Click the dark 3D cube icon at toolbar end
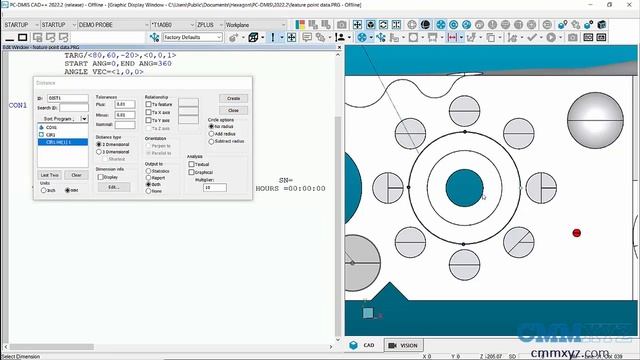This screenshot has height=360, width=640. (x=602, y=25)
